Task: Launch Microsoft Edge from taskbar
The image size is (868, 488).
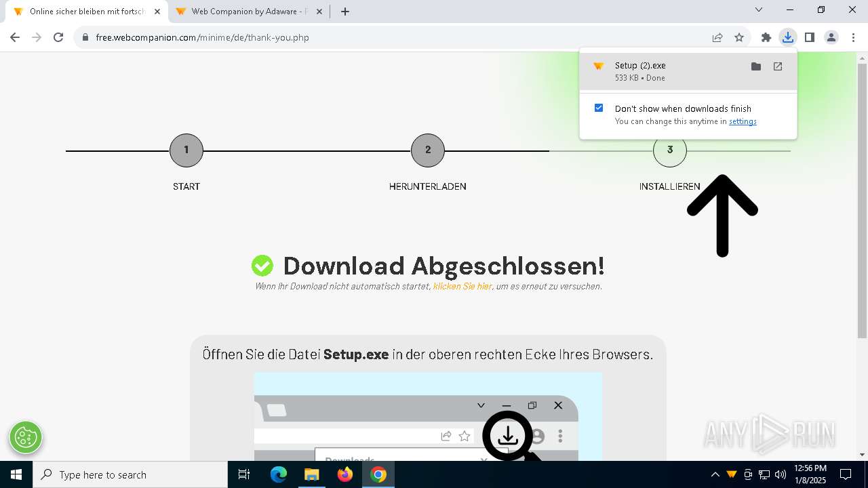Action: pos(279,474)
